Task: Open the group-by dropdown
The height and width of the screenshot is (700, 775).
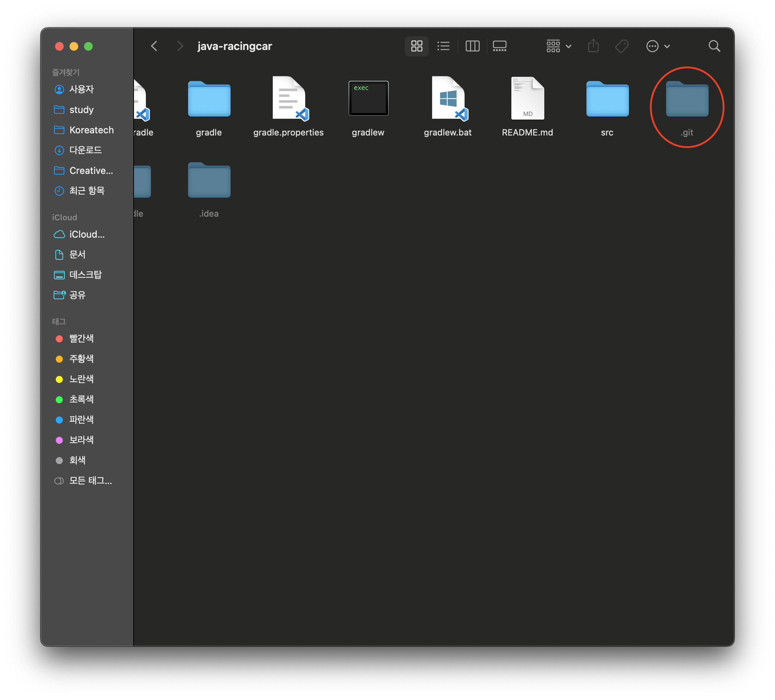Action: tap(558, 46)
